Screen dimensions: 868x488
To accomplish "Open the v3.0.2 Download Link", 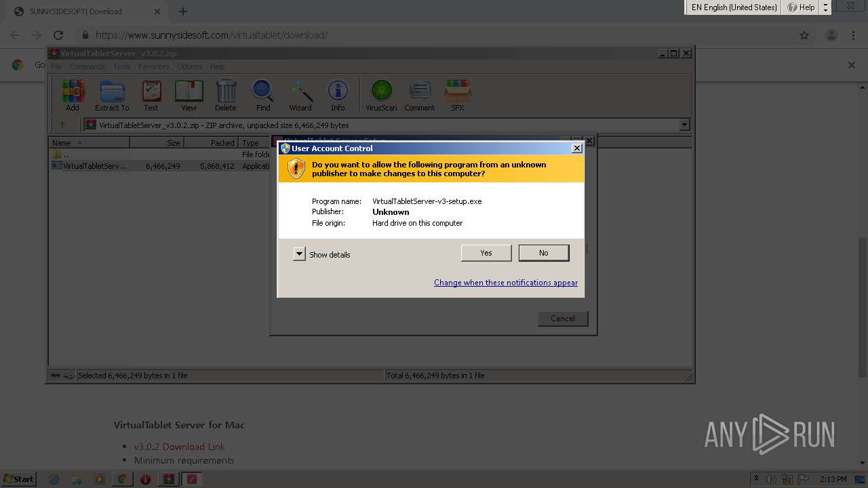I will pyautogui.click(x=179, y=447).
